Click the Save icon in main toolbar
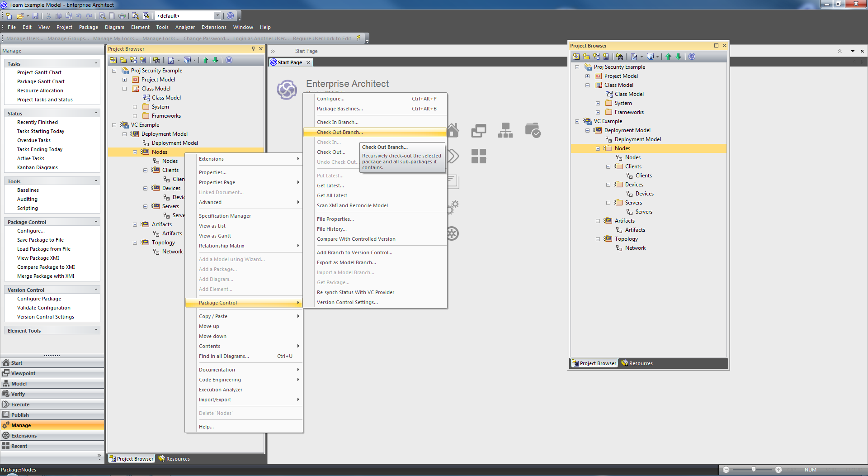This screenshot has width=868, height=476. coord(35,16)
